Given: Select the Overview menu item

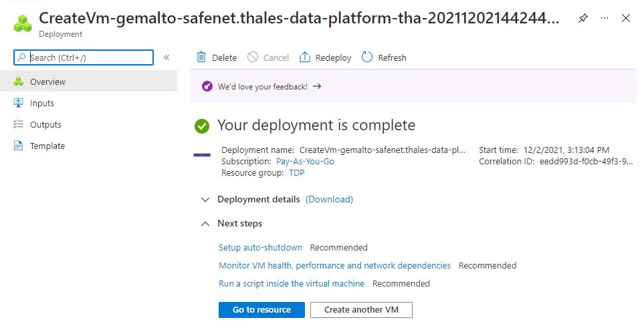Looking at the screenshot, I should point(89,81).
